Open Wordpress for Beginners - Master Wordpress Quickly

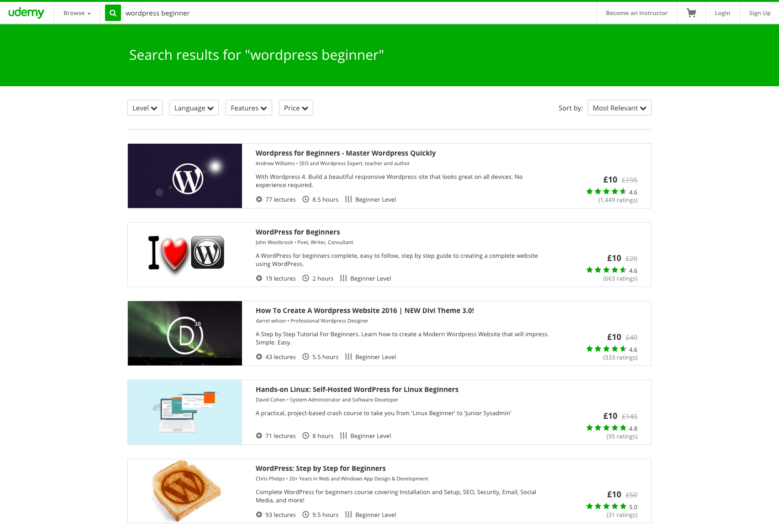(346, 153)
